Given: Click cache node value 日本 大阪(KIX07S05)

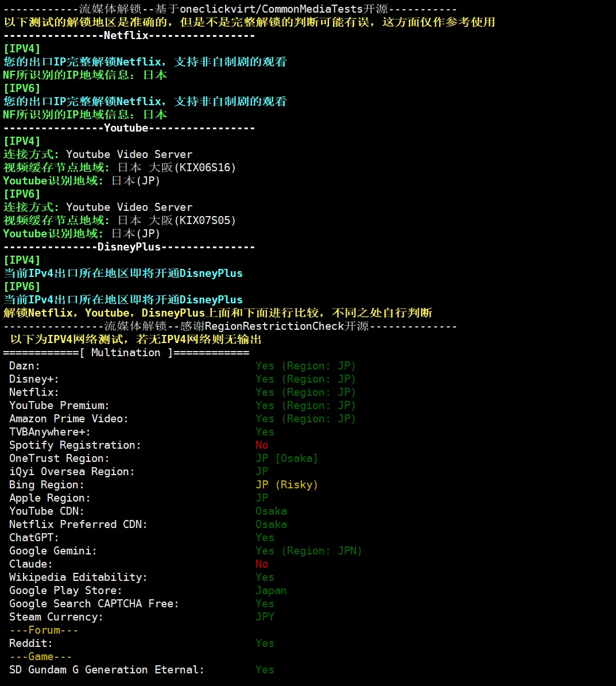Looking at the screenshot, I should point(177,221).
